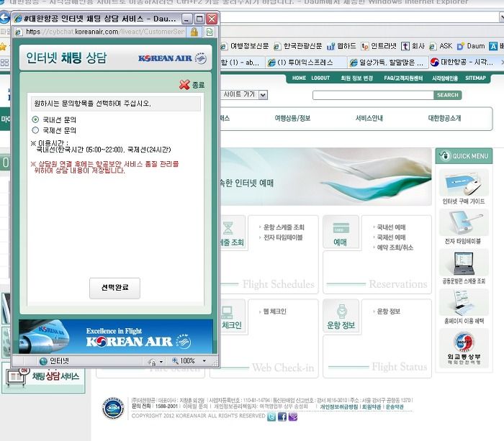Open the 사이트 가기 dropdown
The image size is (504, 441).
(263, 95)
